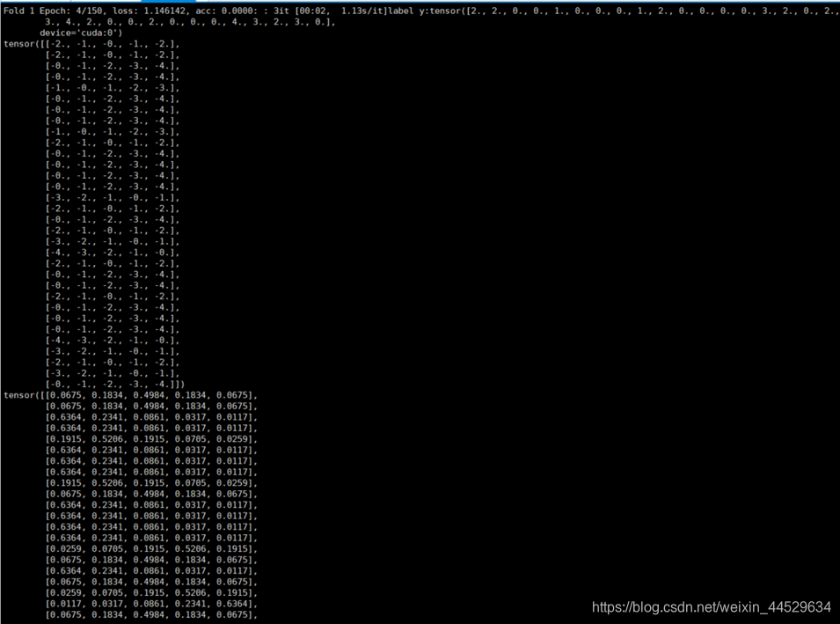Click the 'Fold 1 Epoch: 4/150' text
This screenshot has height=624, width=840.
pos(54,11)
